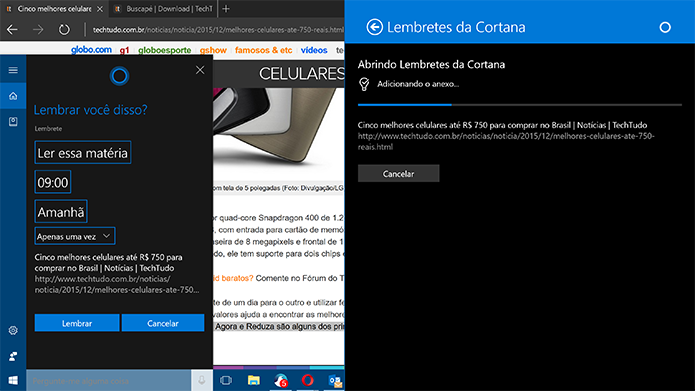Click Lembrar você disso? heading
This screenshot has height=391, width=695.
pos(90,109)
